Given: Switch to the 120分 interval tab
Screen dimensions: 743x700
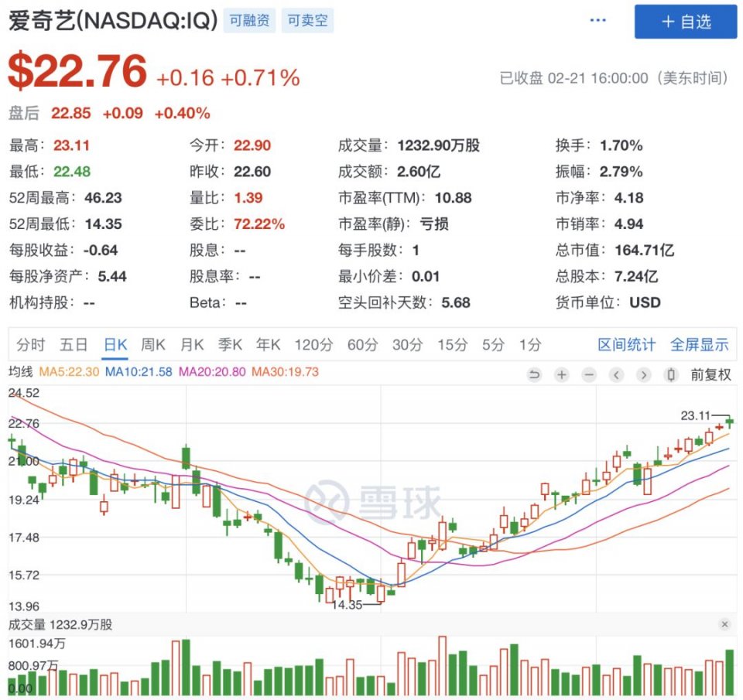Looking at the screenshot, I should pyautogui.click(x=313, y=345).
